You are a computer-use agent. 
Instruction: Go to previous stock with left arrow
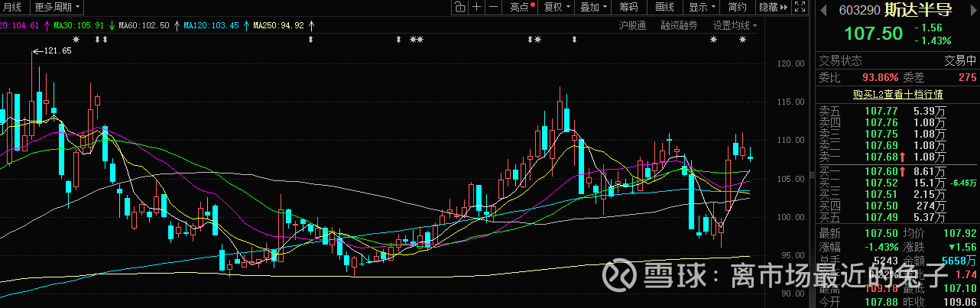[x=822, y=10]
